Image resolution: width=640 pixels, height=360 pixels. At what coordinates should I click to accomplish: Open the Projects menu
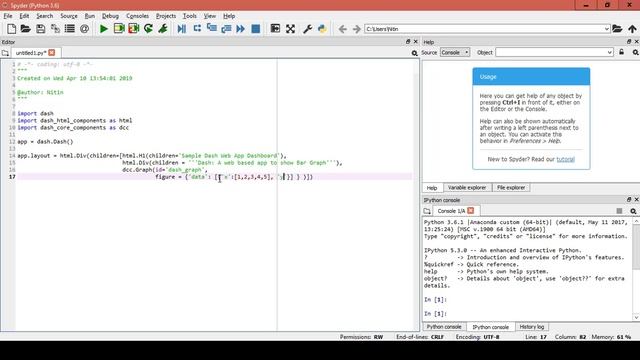[166, 16]
